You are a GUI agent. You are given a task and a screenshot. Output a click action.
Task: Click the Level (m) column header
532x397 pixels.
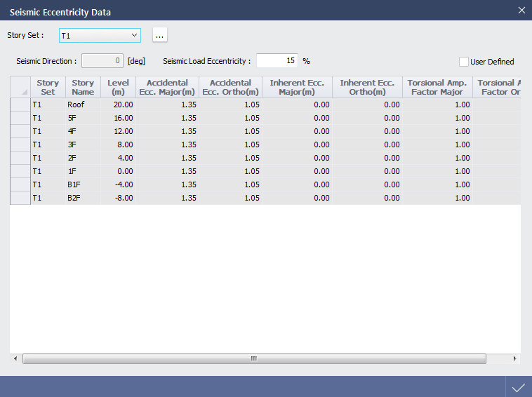(118, 88)
